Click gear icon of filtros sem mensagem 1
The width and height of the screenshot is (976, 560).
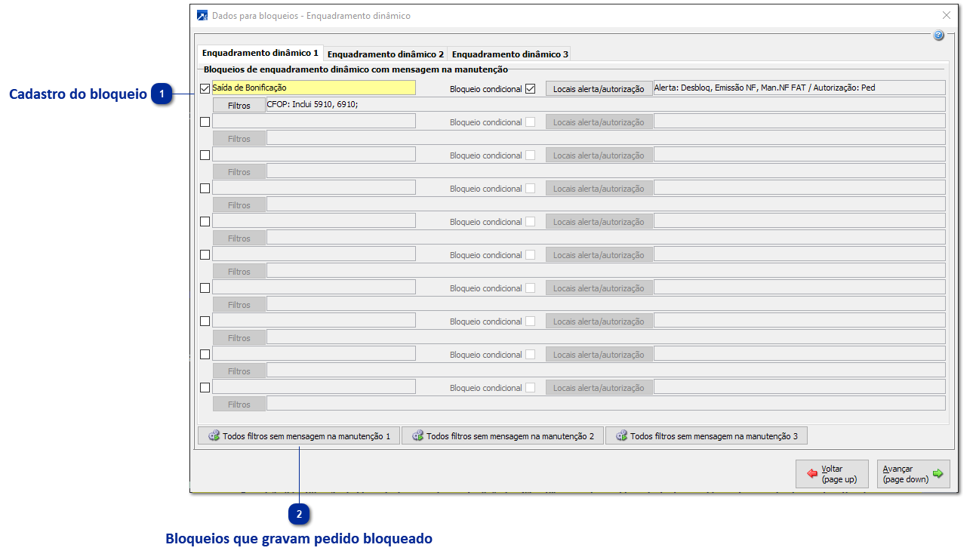click(214, 435)
